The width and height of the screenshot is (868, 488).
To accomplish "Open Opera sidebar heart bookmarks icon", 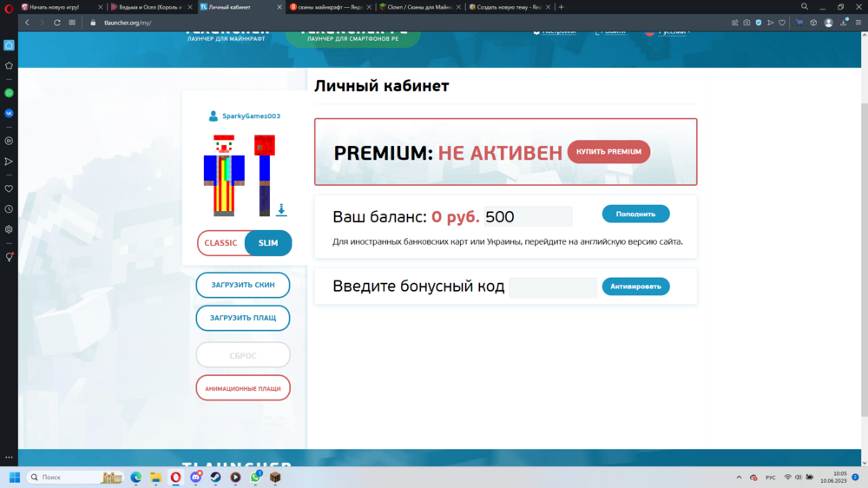I will click(x=9, y=189).
